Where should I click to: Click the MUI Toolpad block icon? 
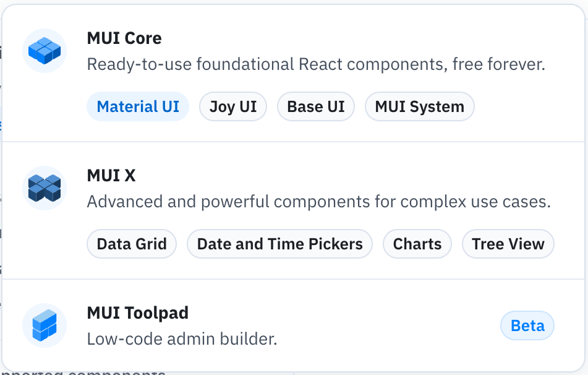pyautogui.click(x=45, y=325)
